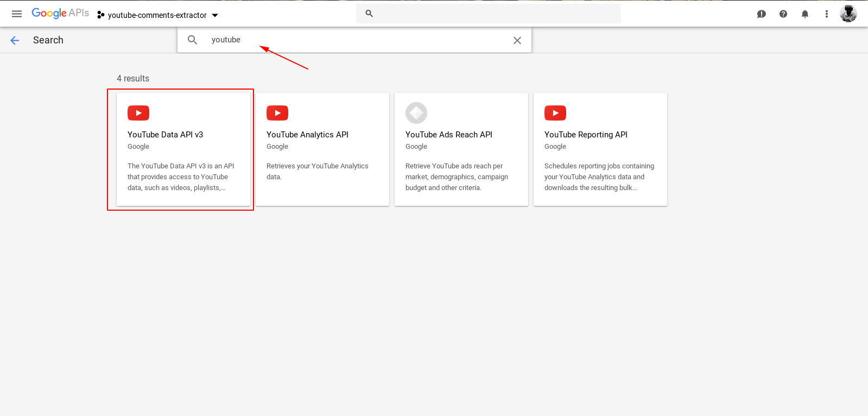Viewport: 868px width, 416px height.
Task: Click the YouTube Ads Reach gray icon
Action: 416,113
